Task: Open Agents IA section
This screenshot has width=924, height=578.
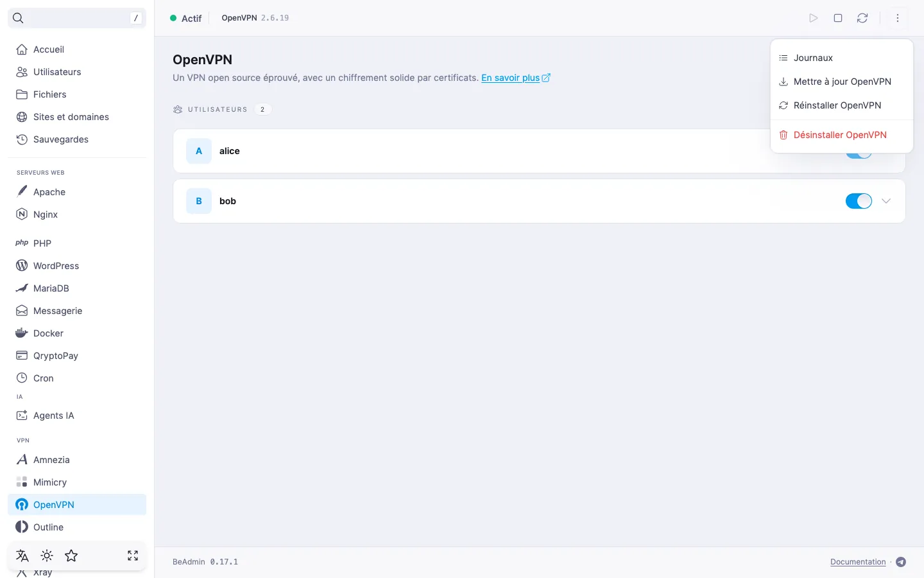Action: click(x=77, y=416)
